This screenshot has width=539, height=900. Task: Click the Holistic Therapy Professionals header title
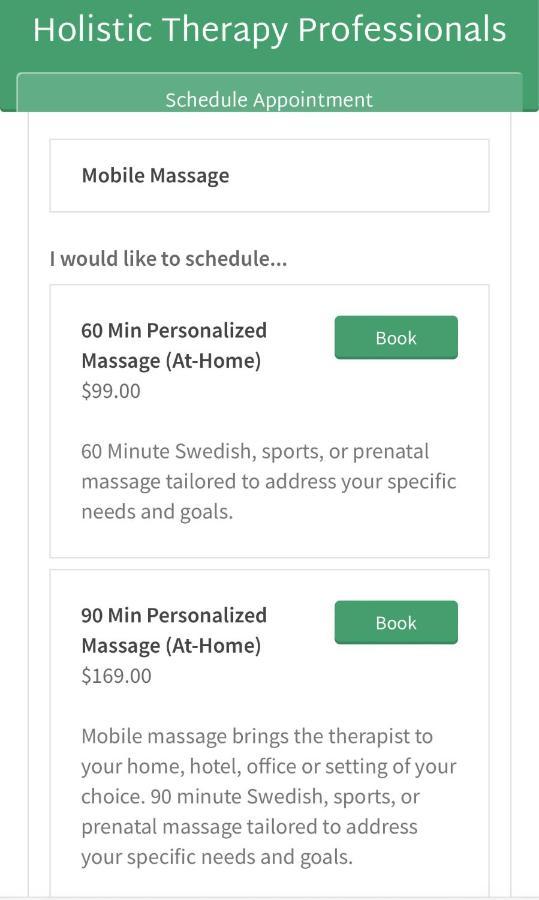click(269, 29)
